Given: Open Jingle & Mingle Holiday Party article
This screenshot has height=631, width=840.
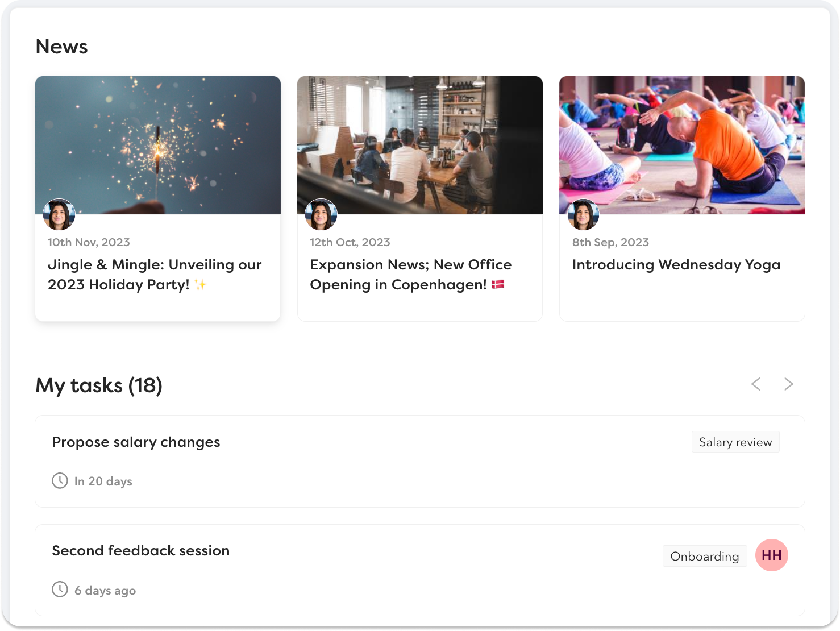Looking at the screenshot, I should (x=155, y=275).
